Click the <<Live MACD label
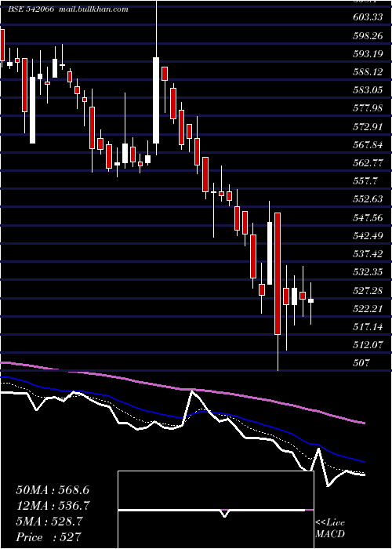This screenshot has height=549, width=392. tap(330, 529)
